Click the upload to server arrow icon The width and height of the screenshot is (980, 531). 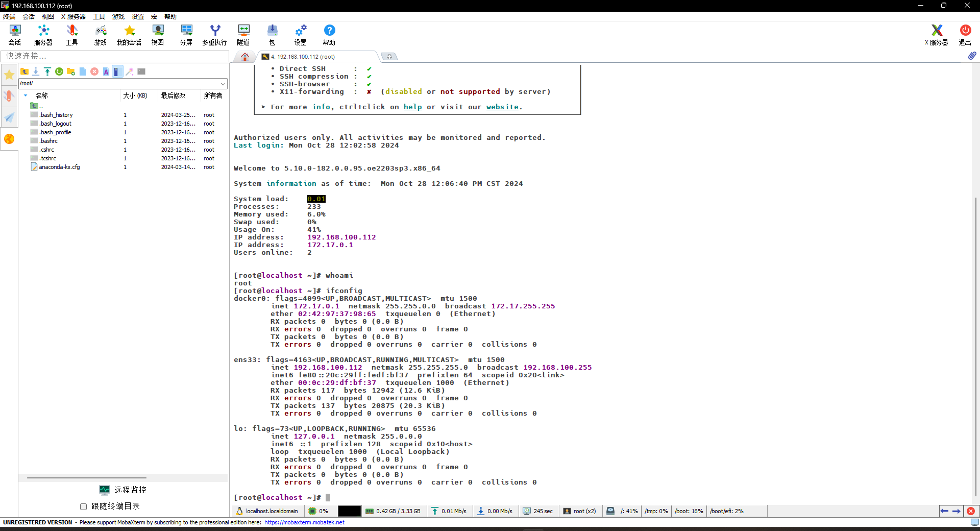coord(47,71)
